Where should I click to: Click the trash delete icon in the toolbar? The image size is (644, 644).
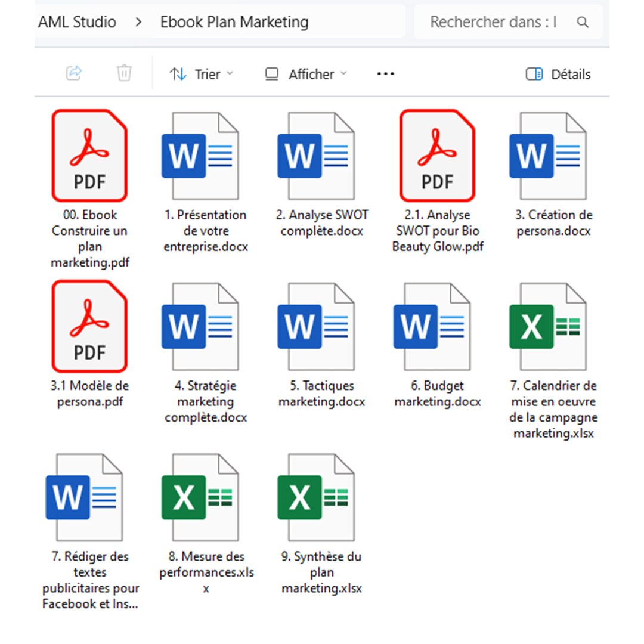coord(124,73)
